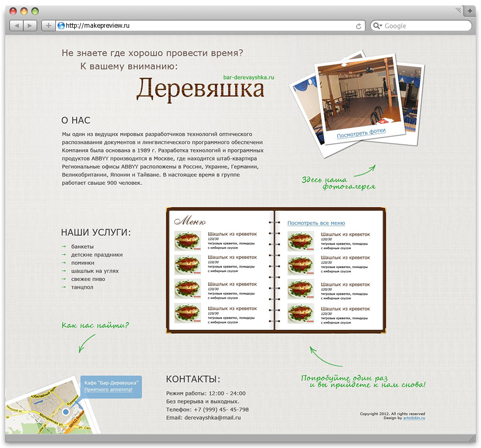
Task: Click the blue location pin on map
Action: point(66,412)
